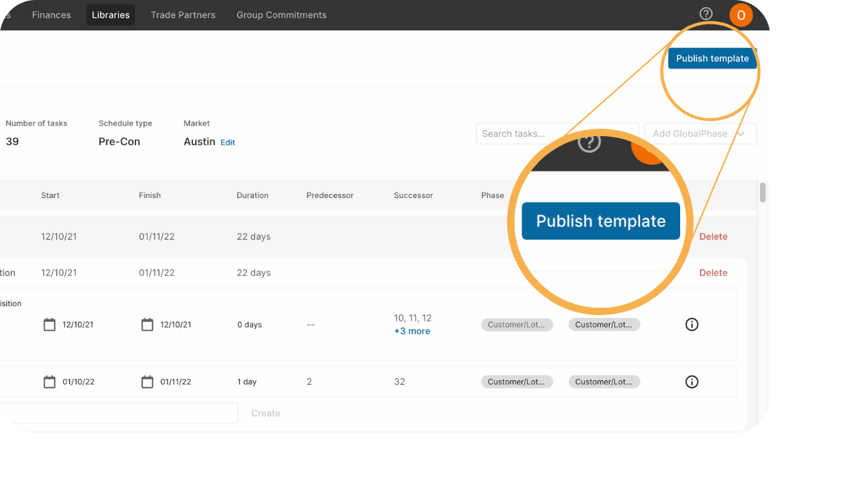
Task: Open the Trade Partners tab
Action: pos(183,15)
